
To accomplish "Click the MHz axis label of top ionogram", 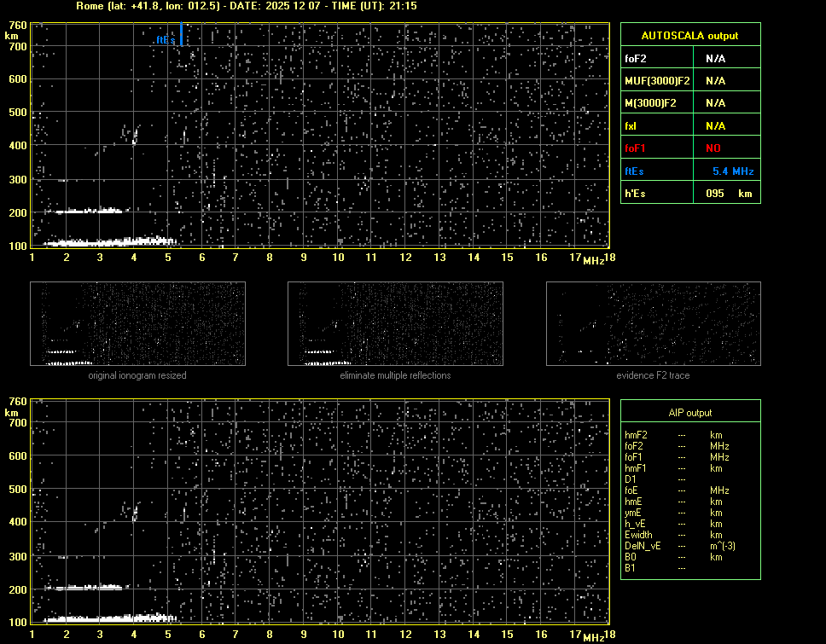I will (x=593, y=261).
